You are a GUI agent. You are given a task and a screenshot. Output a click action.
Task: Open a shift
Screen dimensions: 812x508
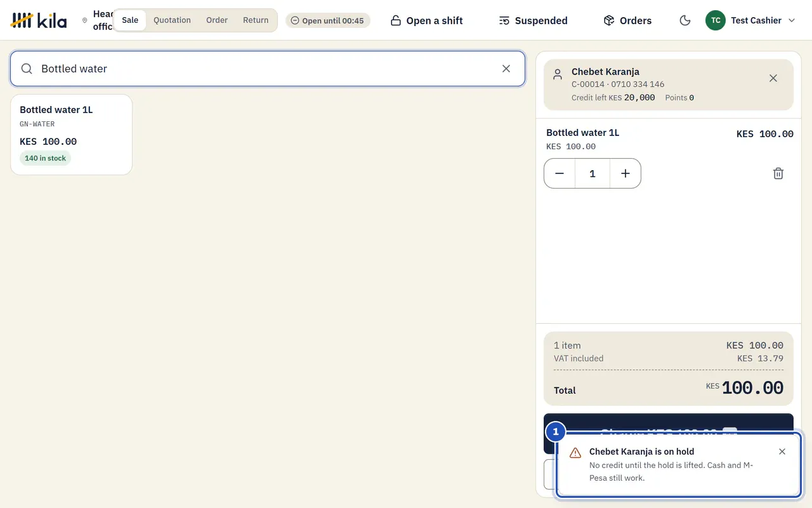click(426, 20)
